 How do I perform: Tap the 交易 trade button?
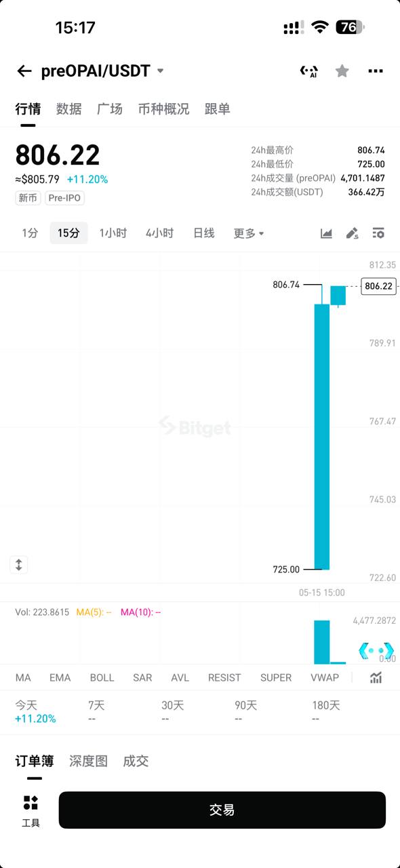222,810
